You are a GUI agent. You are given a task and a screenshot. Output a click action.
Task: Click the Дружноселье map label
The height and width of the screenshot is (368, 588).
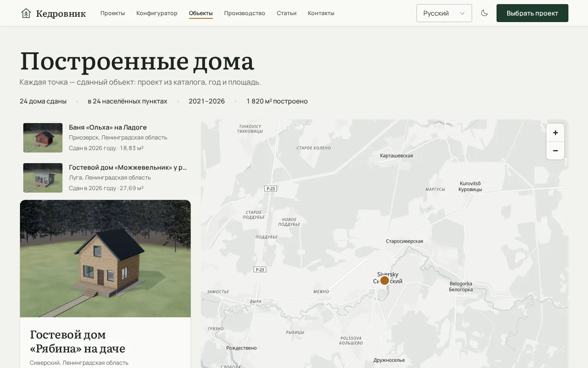389,360
